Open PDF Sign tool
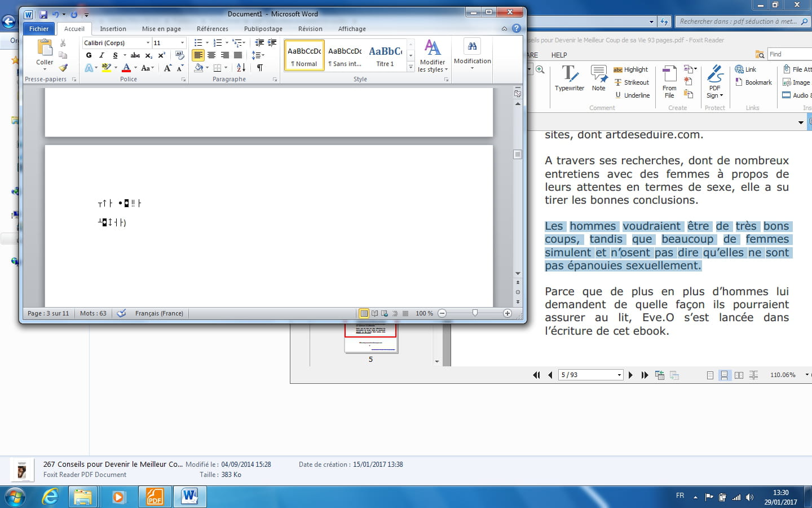Screen dimensions: 812x508 [714, 81]
